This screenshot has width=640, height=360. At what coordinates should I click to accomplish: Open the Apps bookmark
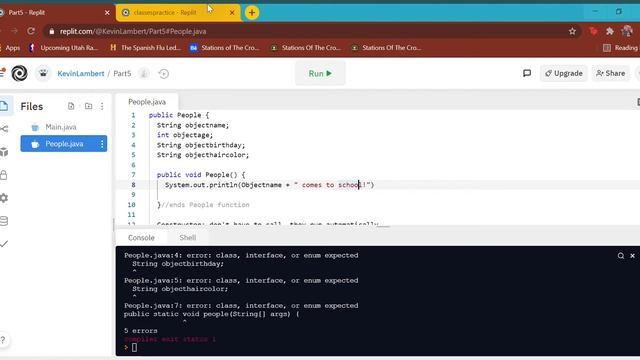(10, 48)
